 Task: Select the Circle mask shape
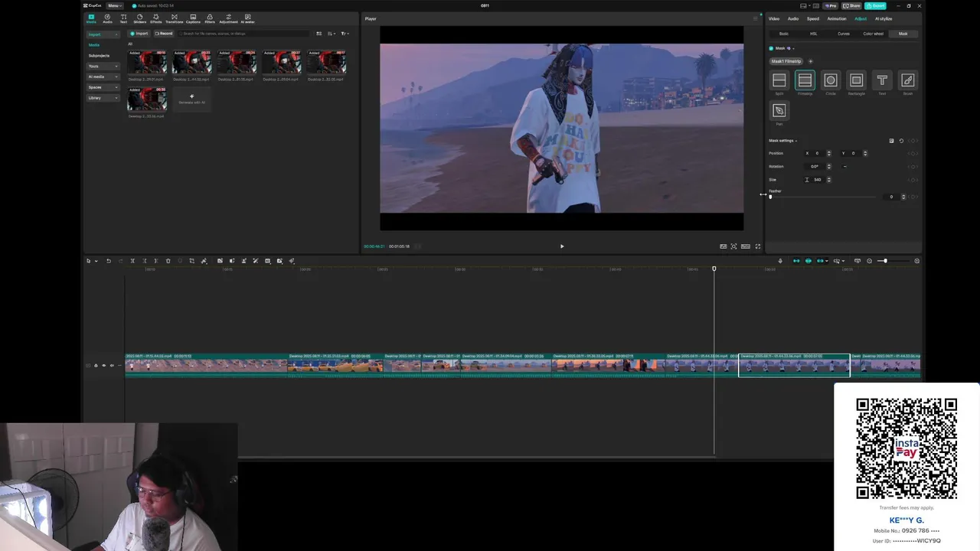point(831,80)
